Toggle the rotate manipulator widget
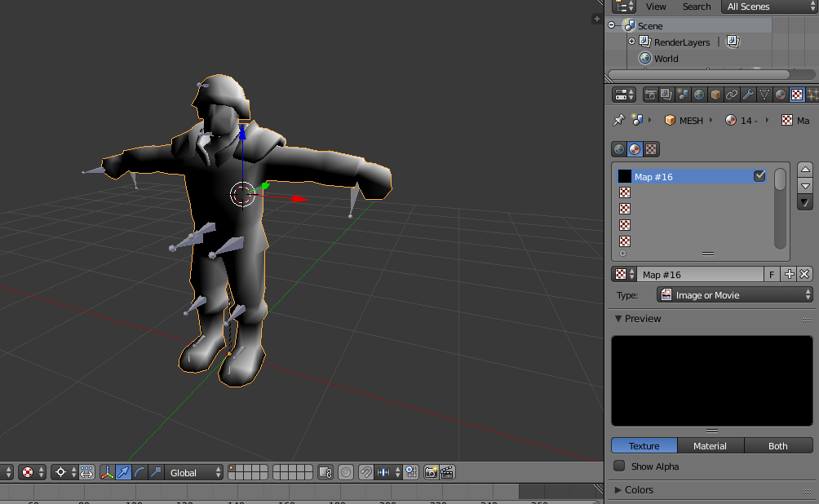This screenshot has width=819, height=504. tap(139, 472)
